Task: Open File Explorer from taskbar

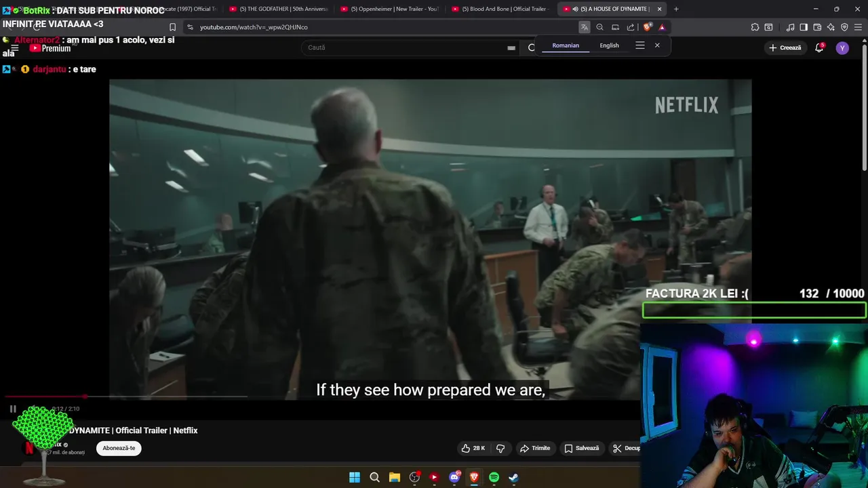Action: tap(395, 477)
